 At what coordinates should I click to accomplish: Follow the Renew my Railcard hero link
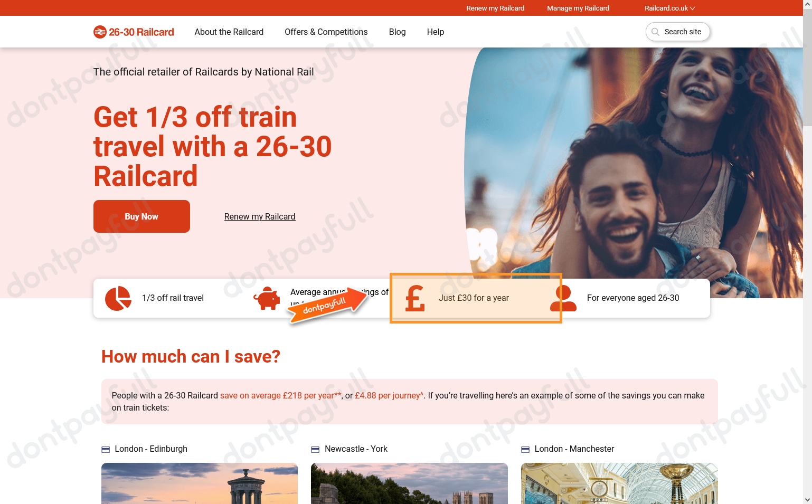point(260,216)
